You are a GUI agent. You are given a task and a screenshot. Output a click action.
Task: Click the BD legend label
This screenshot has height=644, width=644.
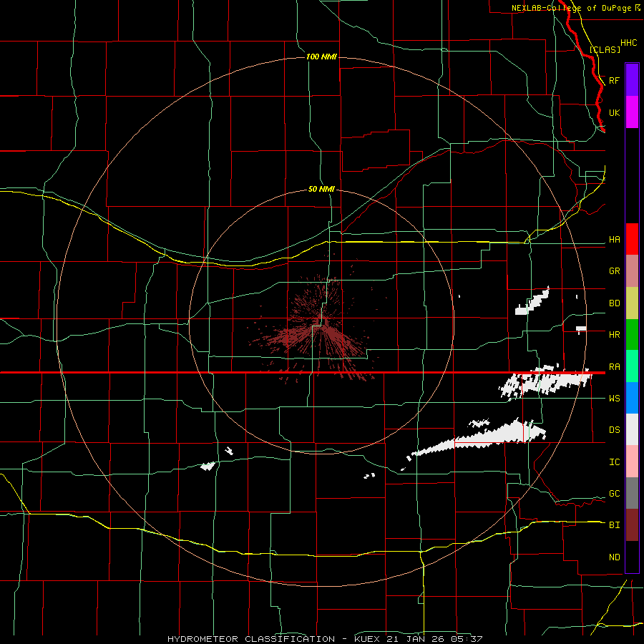[614, 303]
